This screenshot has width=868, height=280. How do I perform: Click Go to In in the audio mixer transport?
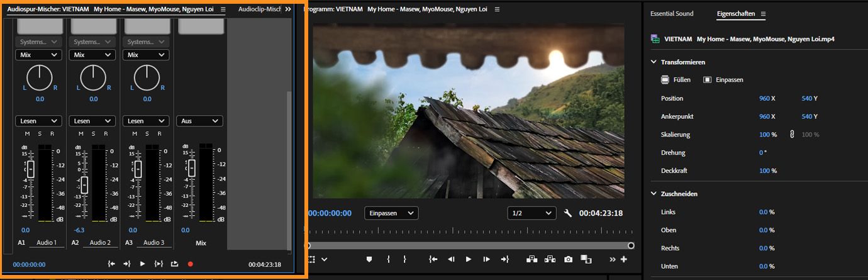111,264
